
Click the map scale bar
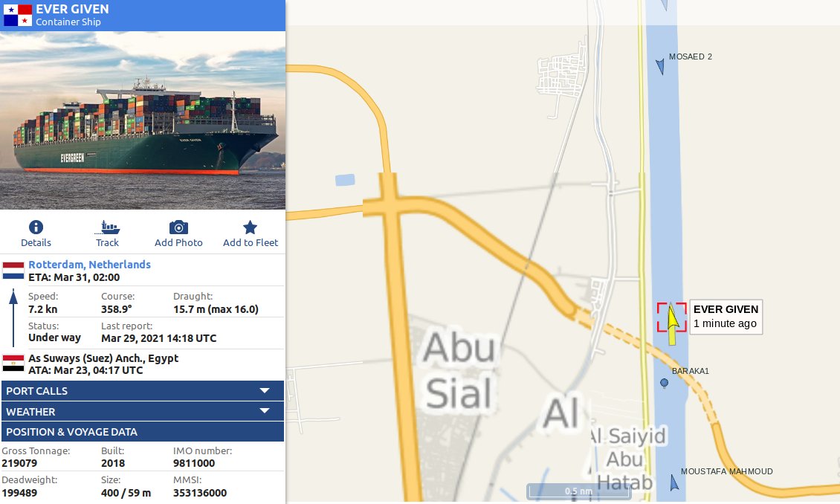point(578,491)
